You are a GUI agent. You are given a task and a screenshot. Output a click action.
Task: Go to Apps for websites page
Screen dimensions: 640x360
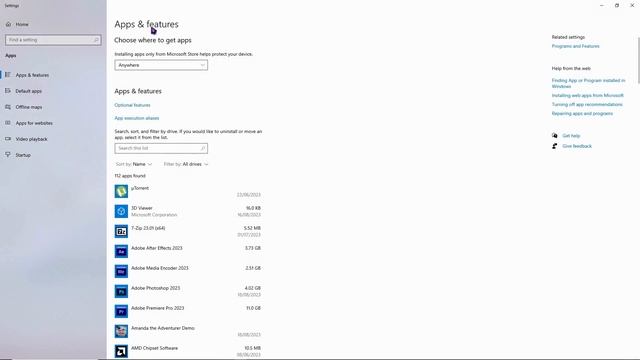[x=34, y=123]
